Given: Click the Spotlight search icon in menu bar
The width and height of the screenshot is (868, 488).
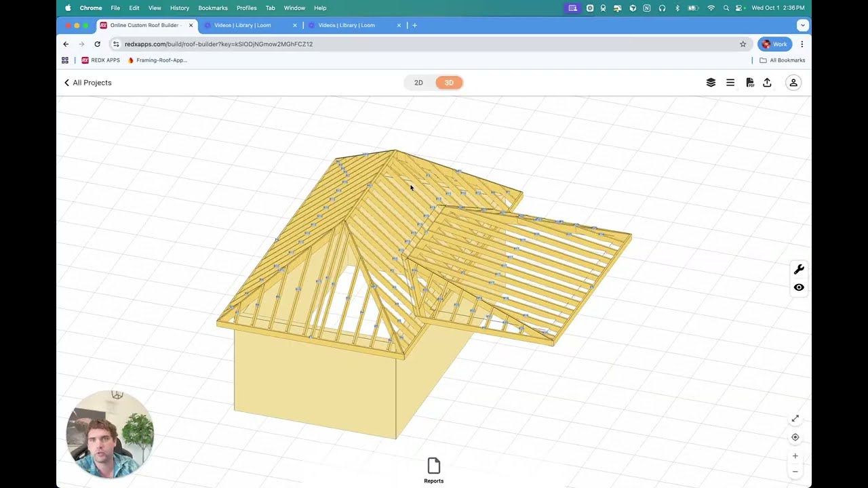Looking at the screenshot, I should [726, 8].
